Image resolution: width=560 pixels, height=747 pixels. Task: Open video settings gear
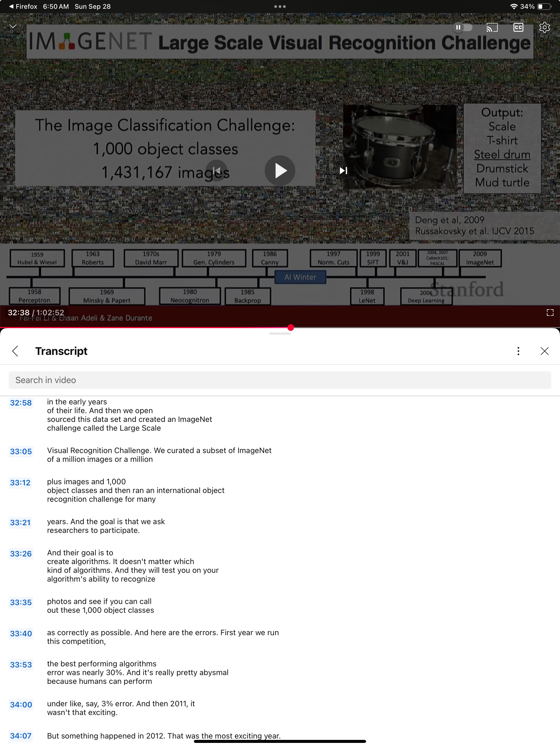point(544,27)
